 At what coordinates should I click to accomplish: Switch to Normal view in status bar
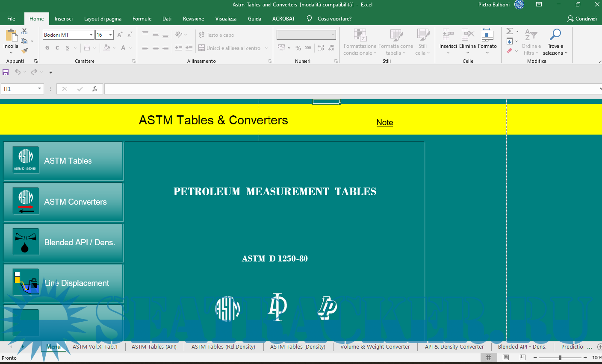tap(489, 357)
